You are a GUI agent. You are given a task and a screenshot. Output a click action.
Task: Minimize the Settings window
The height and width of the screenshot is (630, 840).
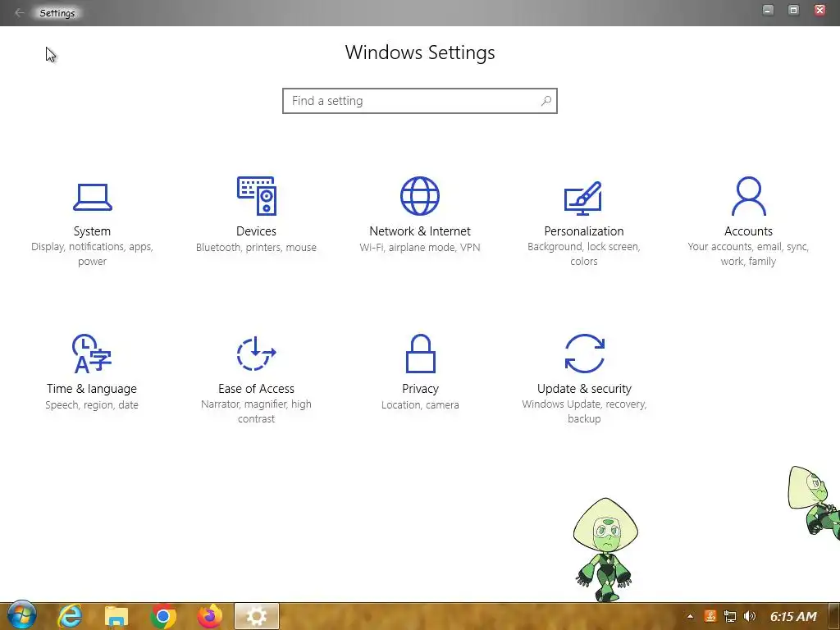point(768,10)
